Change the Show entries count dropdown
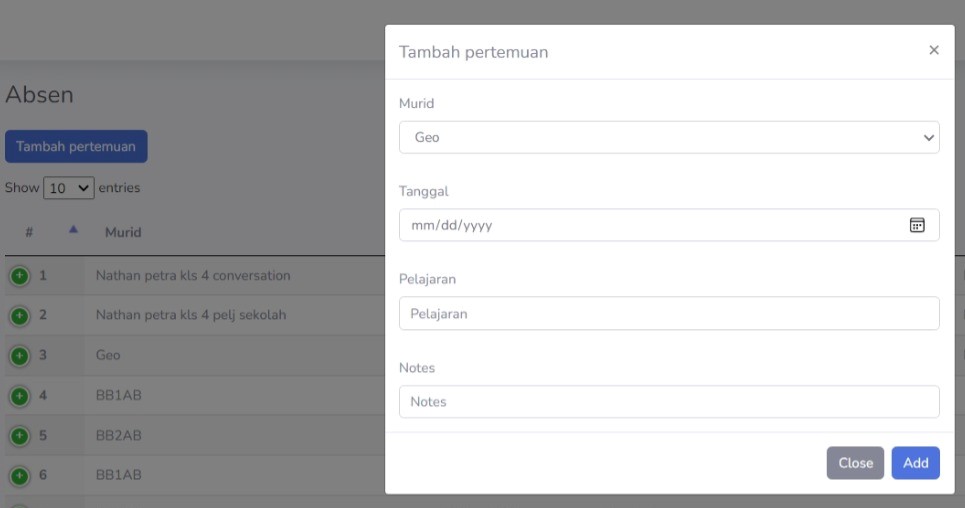This screenshot has height=508, width=965. (69, 188)
